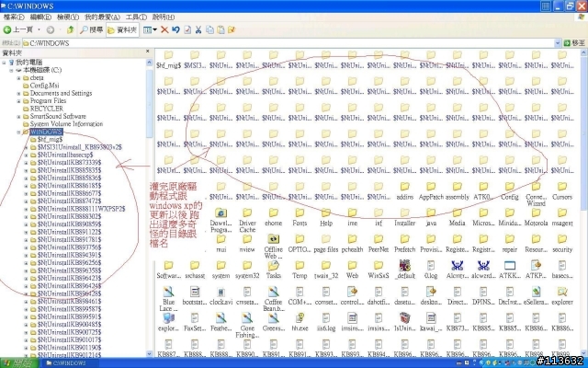588x368 pixels.
Task: Open the address bar dropdown arrow
Action: coord(558,43)
